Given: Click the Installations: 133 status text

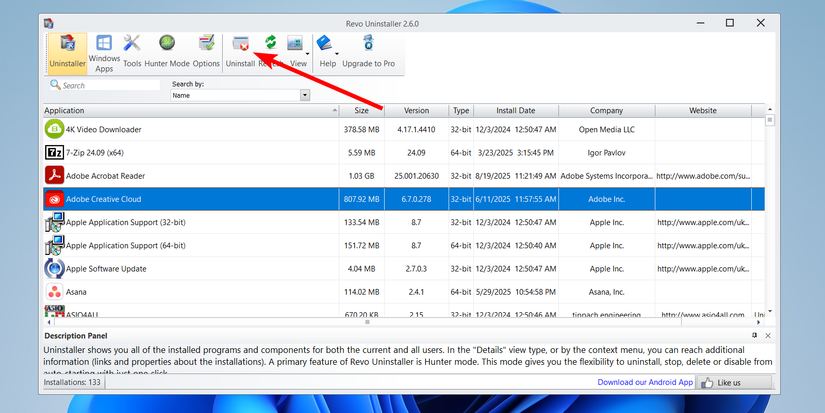Looking at the screenshot, I should (x=72, y=382).
